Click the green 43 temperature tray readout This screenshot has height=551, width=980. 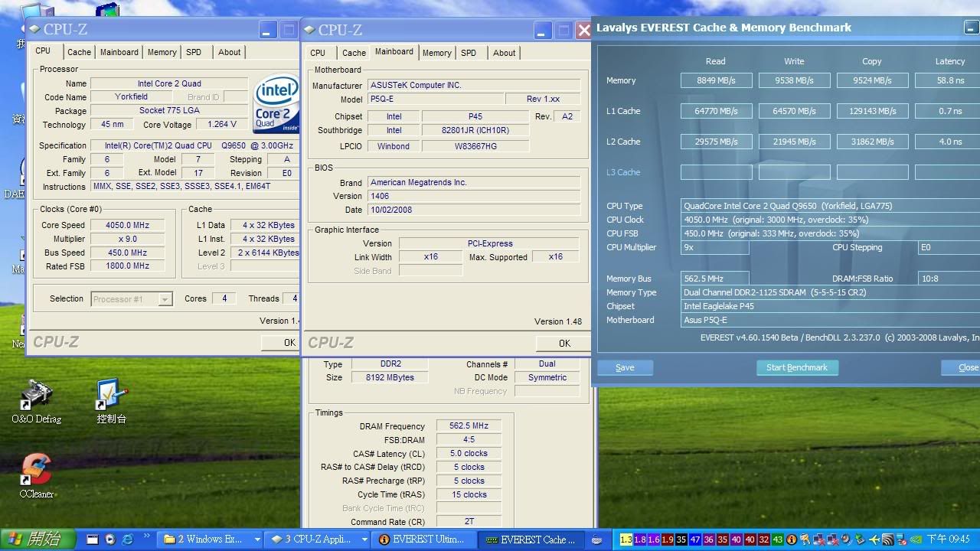coord(778,540)
